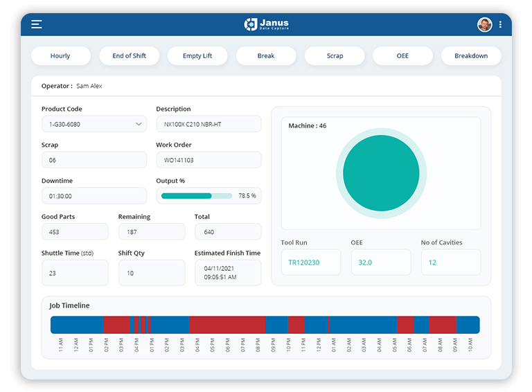Expand the Product Code dropdown
Screen dimensions: 532x392
click(x=94, y=124)
